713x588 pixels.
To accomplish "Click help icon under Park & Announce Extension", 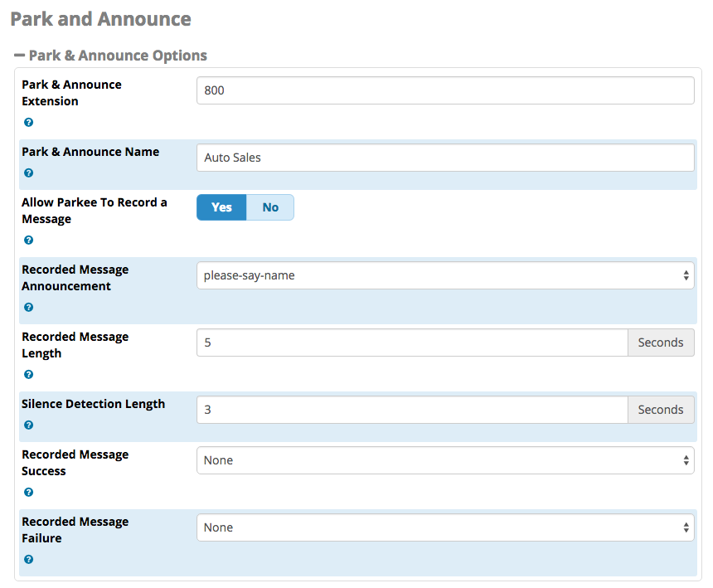I will pyautogui.click(x=29, y=123).
